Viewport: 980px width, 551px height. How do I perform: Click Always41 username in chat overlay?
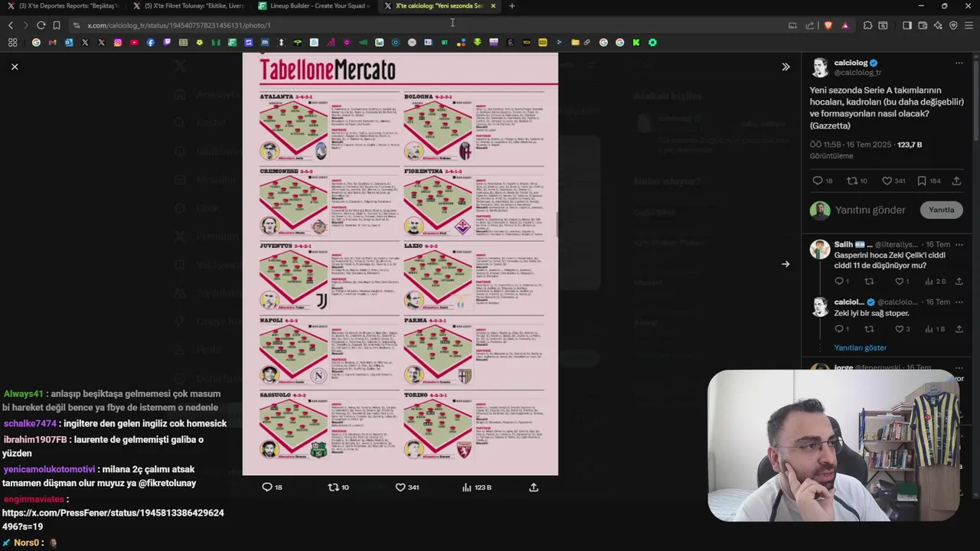24,394
